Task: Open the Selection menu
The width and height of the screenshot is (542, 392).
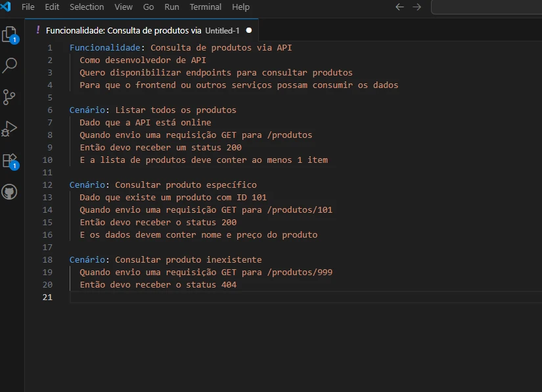Action: (x=87, y=7)
